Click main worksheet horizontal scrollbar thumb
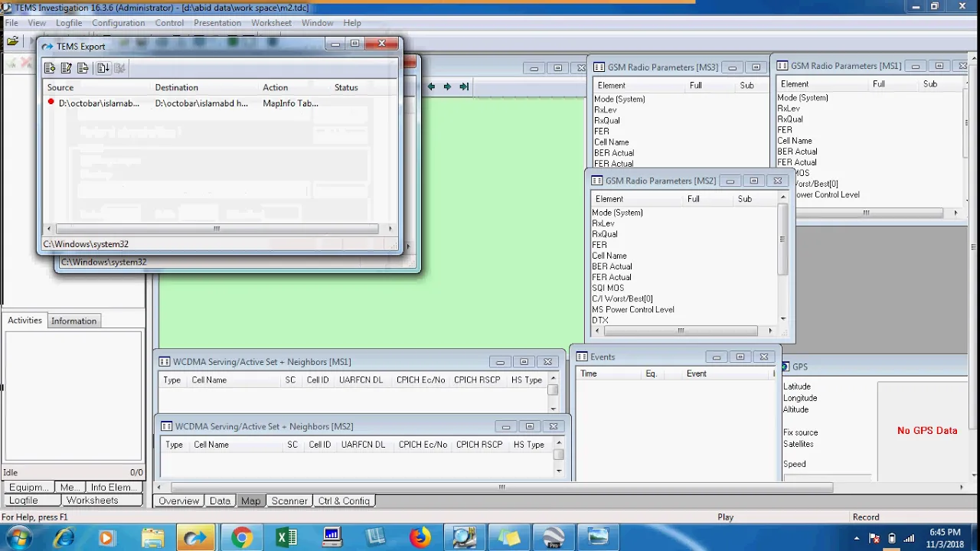The width and height of the screenshot is (980, 551). pyautogui.click(x=501, y=487)
